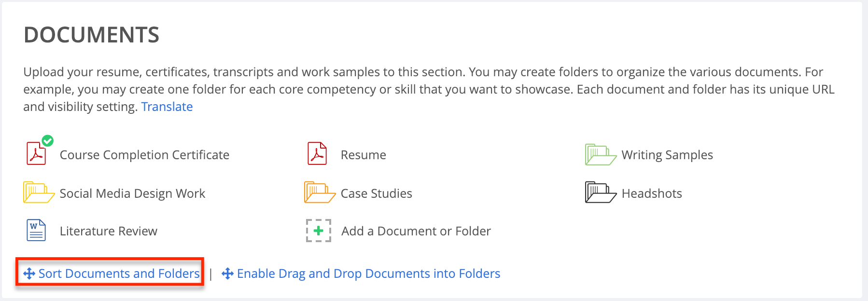Open the Headshots folder label

(x=652, y=193)
